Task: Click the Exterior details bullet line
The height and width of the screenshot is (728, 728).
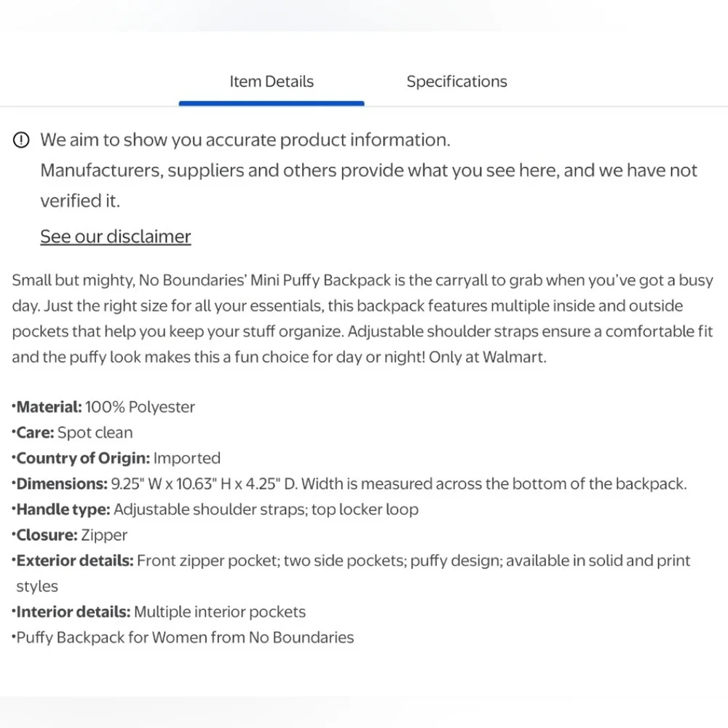Action: [351, 574]
